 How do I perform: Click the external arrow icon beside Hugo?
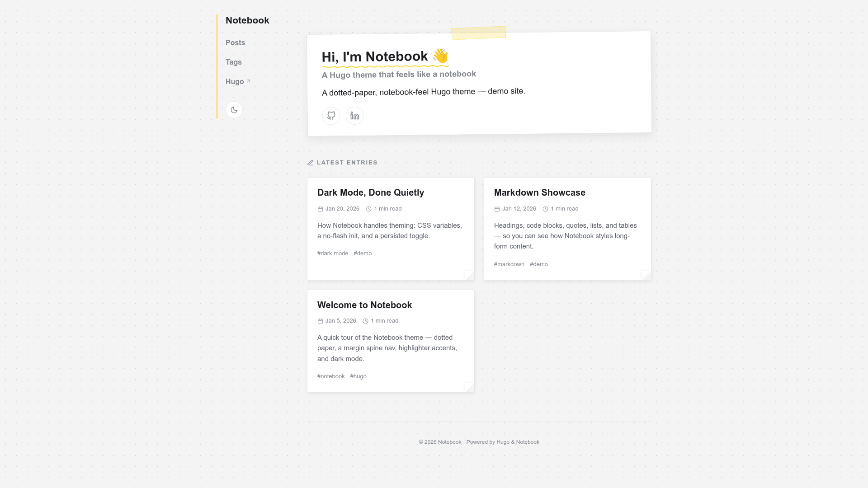pos(248,81)
